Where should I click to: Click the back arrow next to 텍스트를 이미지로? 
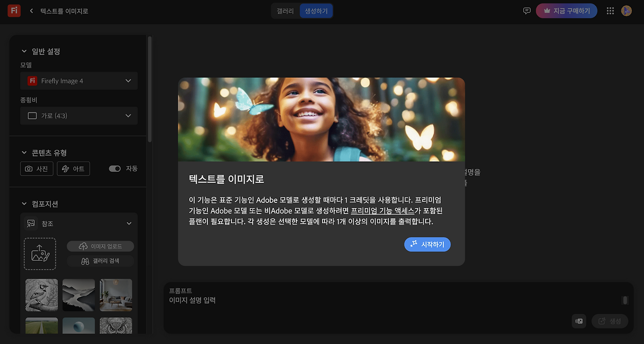30,10
